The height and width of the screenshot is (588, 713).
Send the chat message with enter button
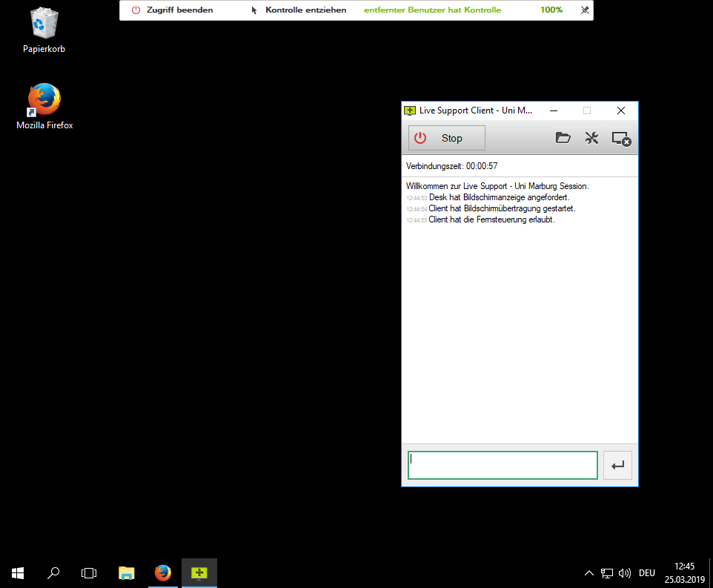[x=617, y=465]
